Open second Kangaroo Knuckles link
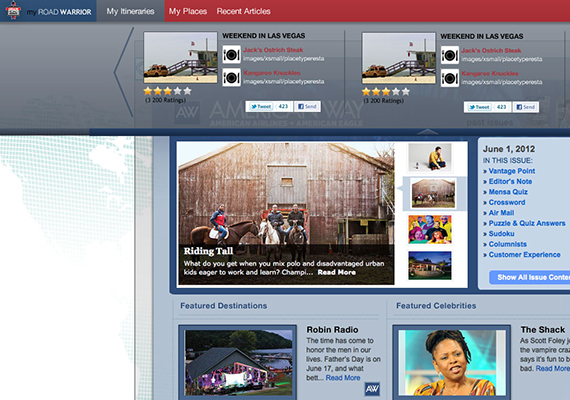Image resolution: width=570 pixels, height=400 pixels. point(490,73)
